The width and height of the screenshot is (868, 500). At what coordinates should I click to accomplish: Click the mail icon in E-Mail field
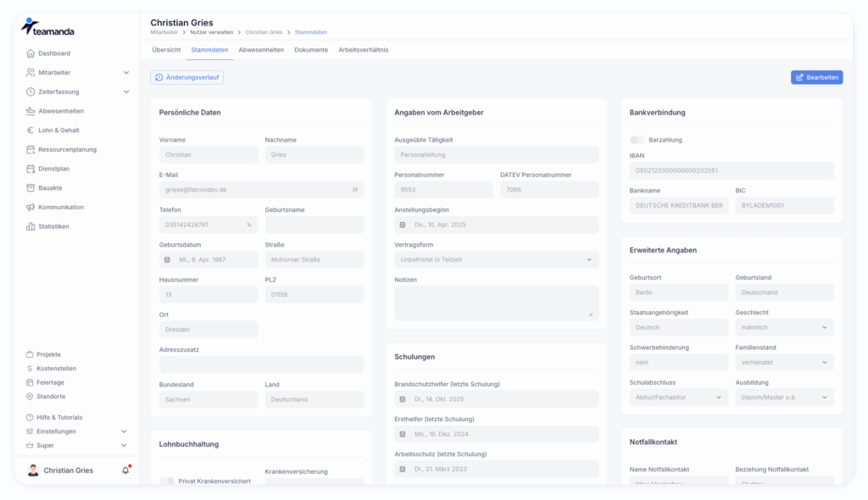[x=355, y=190]
